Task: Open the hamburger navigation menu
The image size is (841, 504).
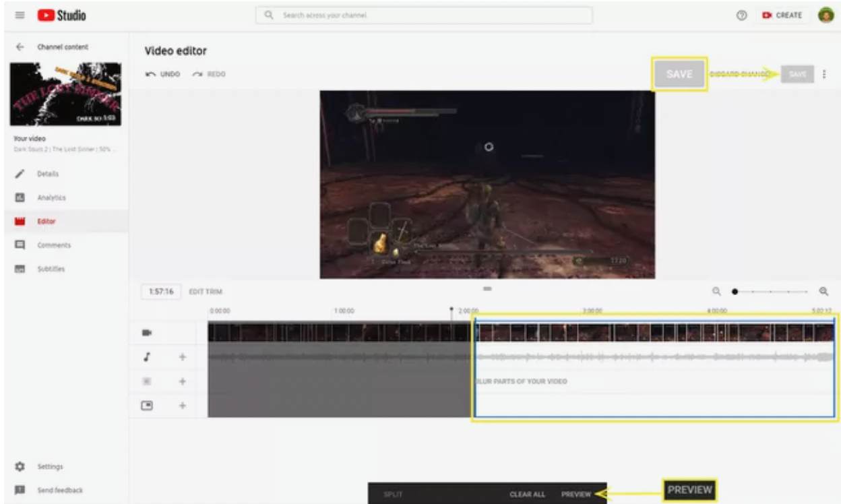Action: point(20,15)
